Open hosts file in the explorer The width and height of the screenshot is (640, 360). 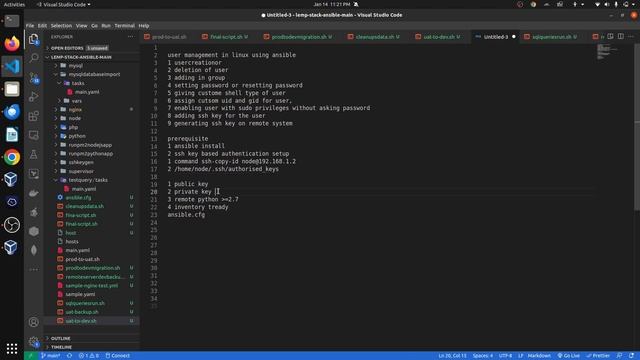click(72, 242)
